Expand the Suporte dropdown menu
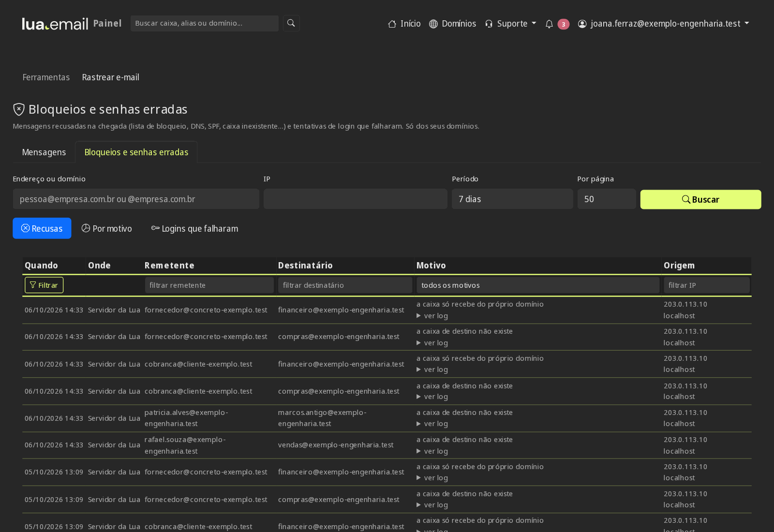The image size is (774, 532). click(x=511, y=24)
